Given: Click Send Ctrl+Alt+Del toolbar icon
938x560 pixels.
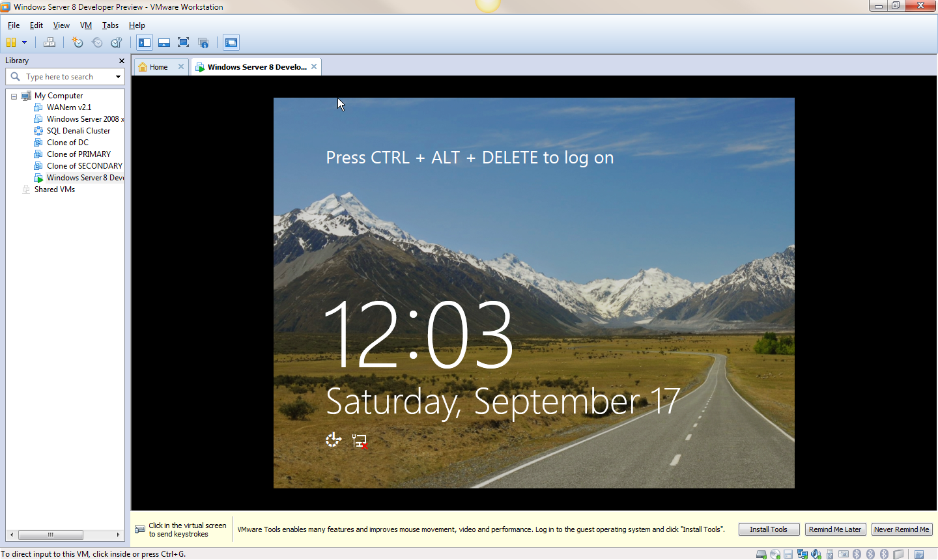Looking at the screenshot, I should pos(50,42).
